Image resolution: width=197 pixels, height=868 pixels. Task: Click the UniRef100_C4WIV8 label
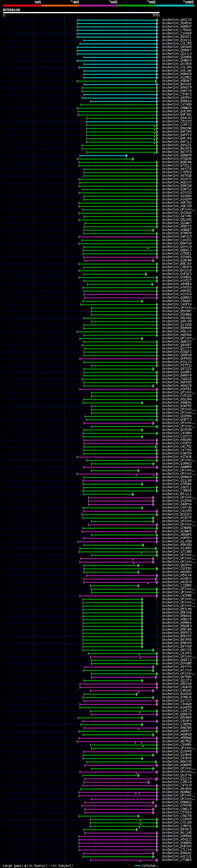176,816
